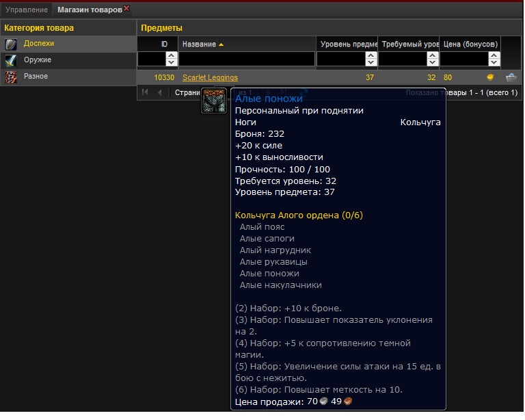Close the Магазин товаров tab
This screenshot has width=525, height=420.
pos(126,9)
